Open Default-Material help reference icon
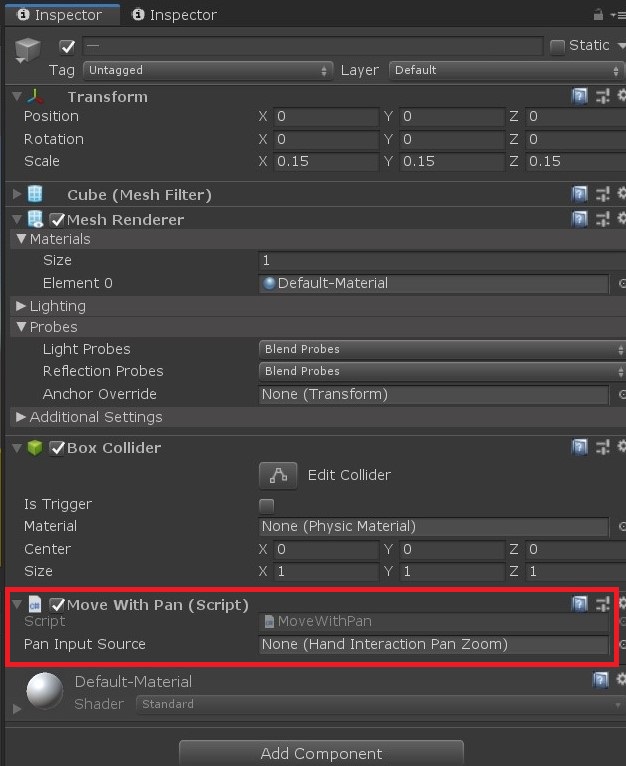Image resolution: width=626 pixels, height=766 pixels. point(601,680)
